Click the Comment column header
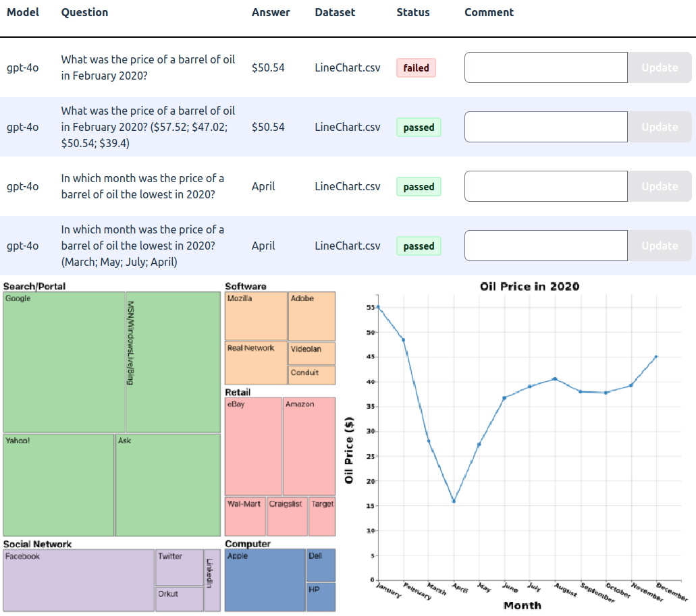696x616 pixels. coord(489,12)
